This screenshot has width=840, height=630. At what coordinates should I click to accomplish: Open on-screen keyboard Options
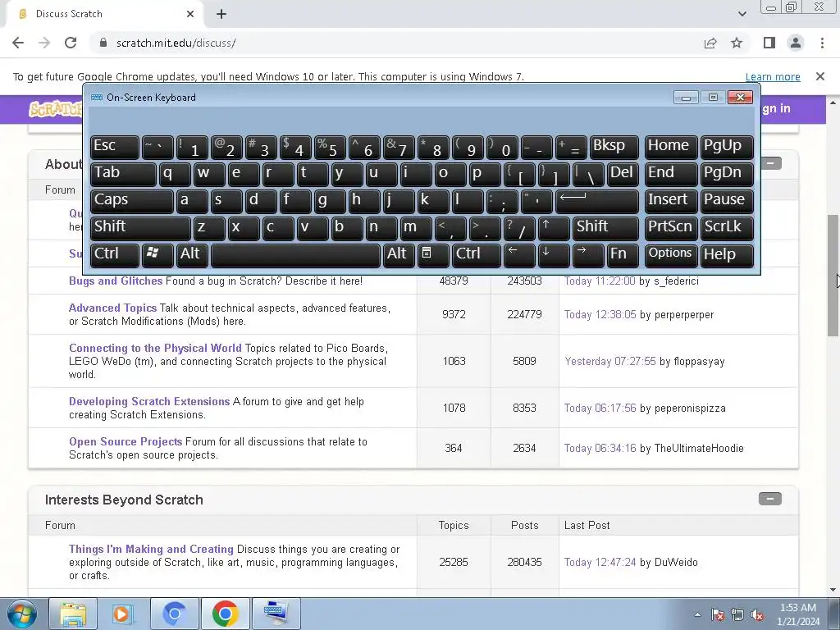point(671,254)
